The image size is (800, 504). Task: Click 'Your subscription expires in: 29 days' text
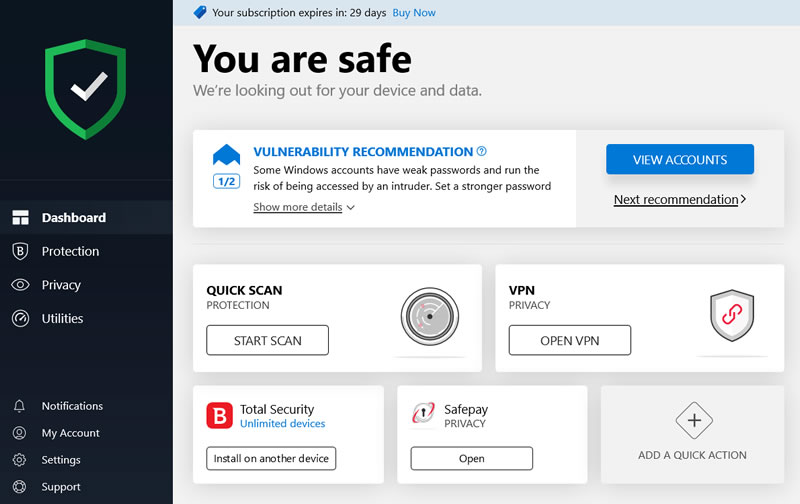pyautogui.click(x=299, y=13)
